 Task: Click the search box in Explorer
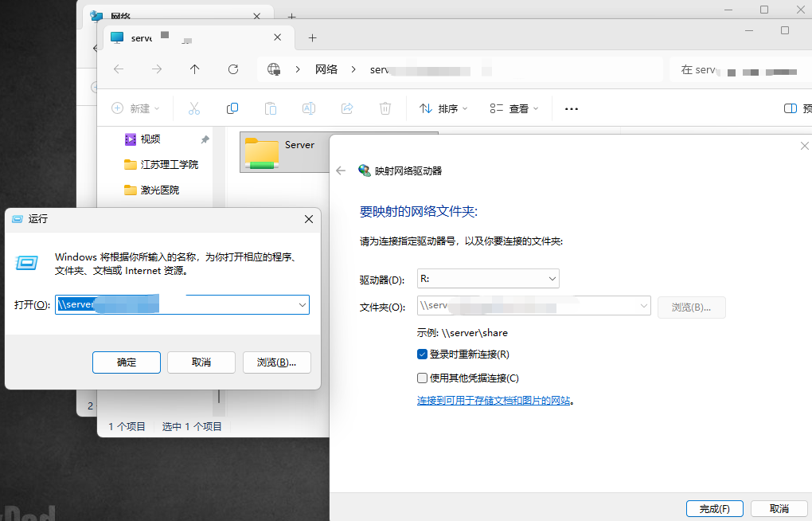coord(740,69)
